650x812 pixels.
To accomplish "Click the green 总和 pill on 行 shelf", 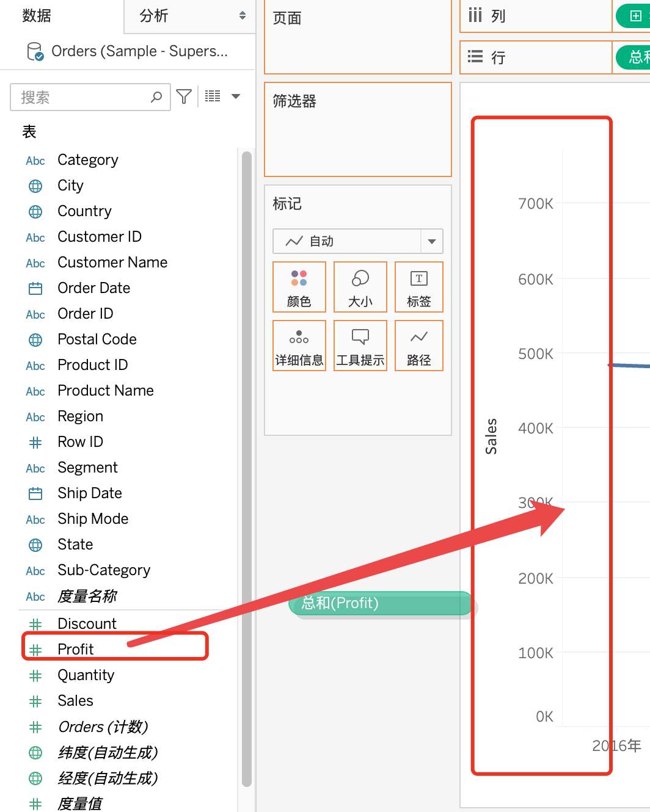I will (x=634, y=57).
